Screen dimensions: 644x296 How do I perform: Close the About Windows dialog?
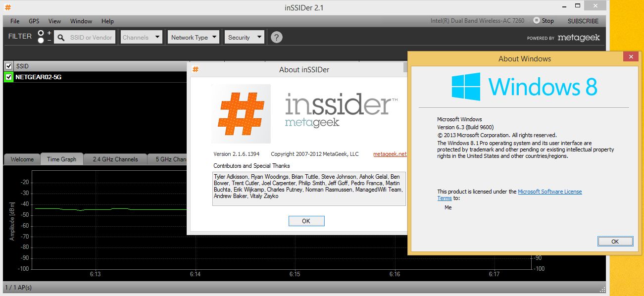pos(631,57)
